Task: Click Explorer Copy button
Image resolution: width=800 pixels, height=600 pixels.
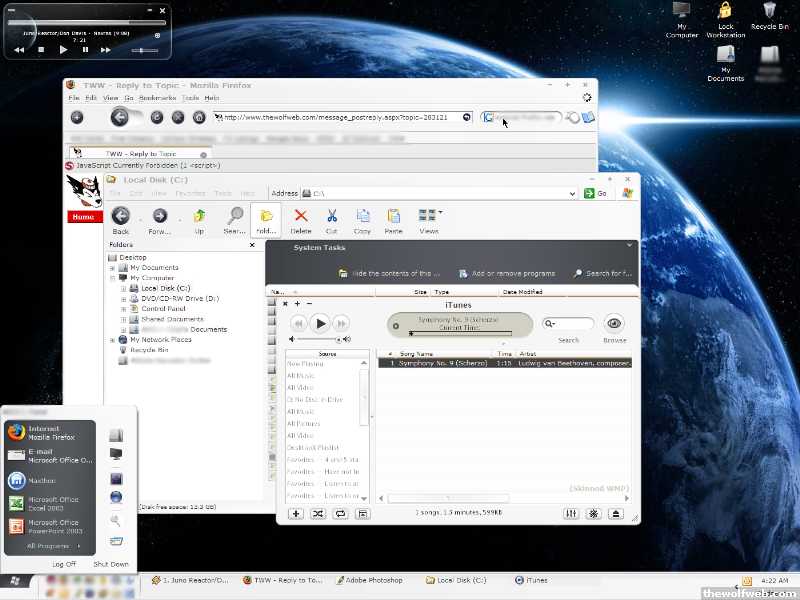Action: coord(362,220)
